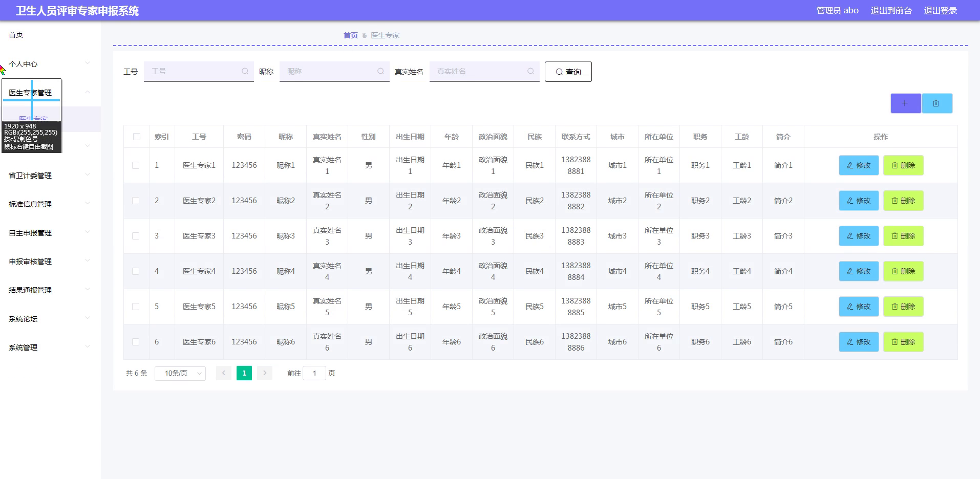This screenshot has width=980, height=479.
Task: Select row 4 checkbox
Action: (x=136, y=271)
